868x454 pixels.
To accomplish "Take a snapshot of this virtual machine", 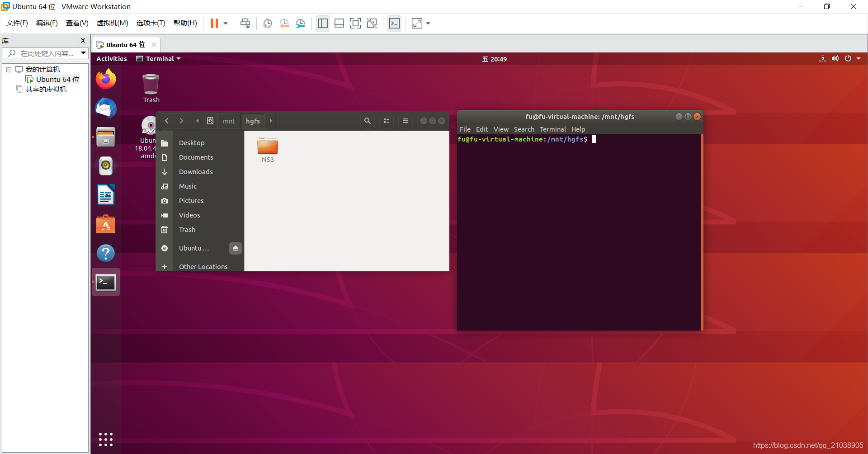I will coord(267,24).
